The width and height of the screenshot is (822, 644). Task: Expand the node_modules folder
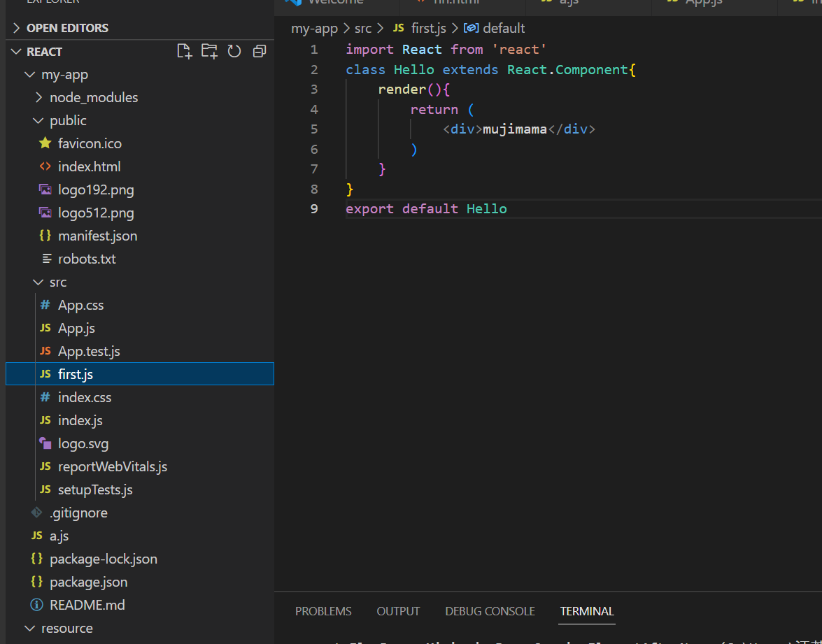coord(93,97)
